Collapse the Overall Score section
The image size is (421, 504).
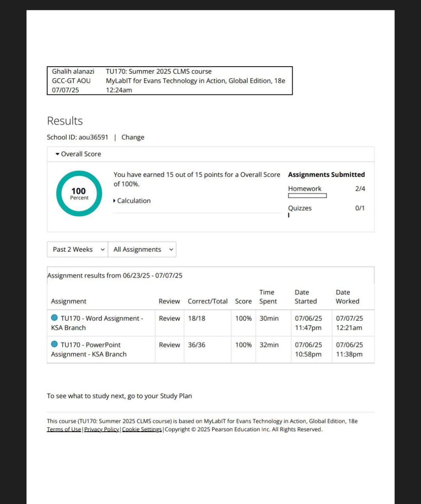[78, 154]
